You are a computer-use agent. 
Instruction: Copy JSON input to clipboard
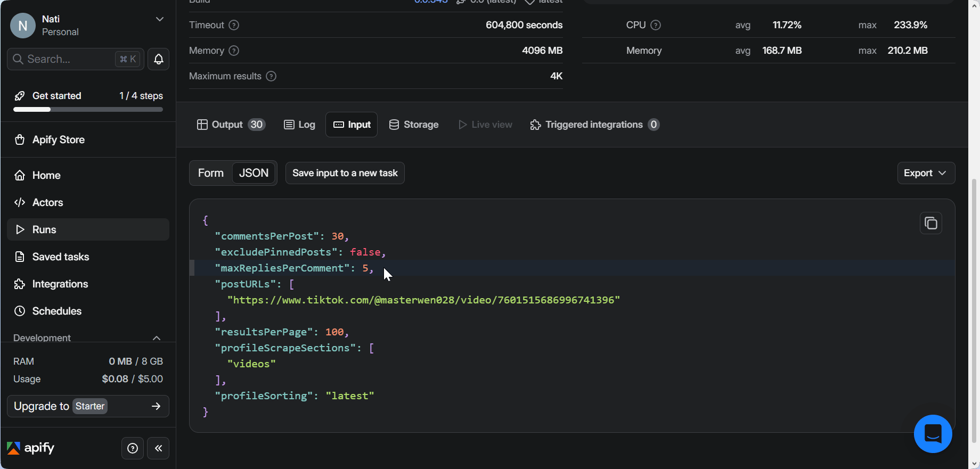[x=930, y=223]
